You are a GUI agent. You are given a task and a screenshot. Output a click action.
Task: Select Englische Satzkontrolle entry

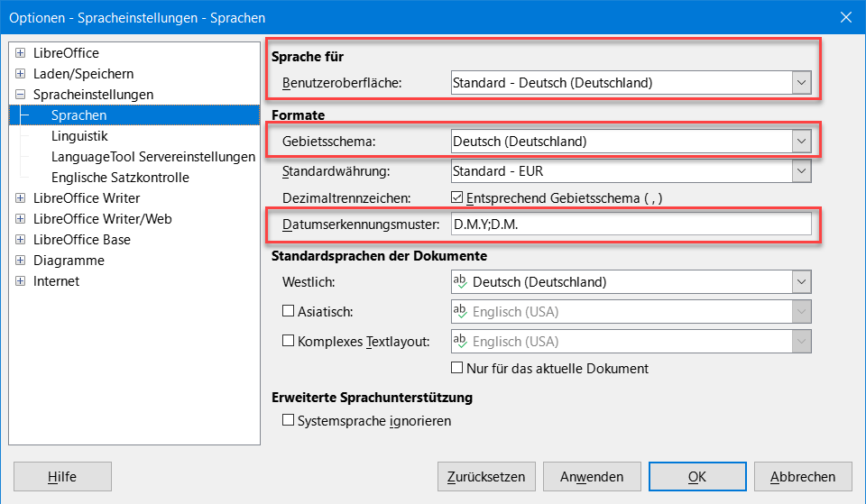120,178
